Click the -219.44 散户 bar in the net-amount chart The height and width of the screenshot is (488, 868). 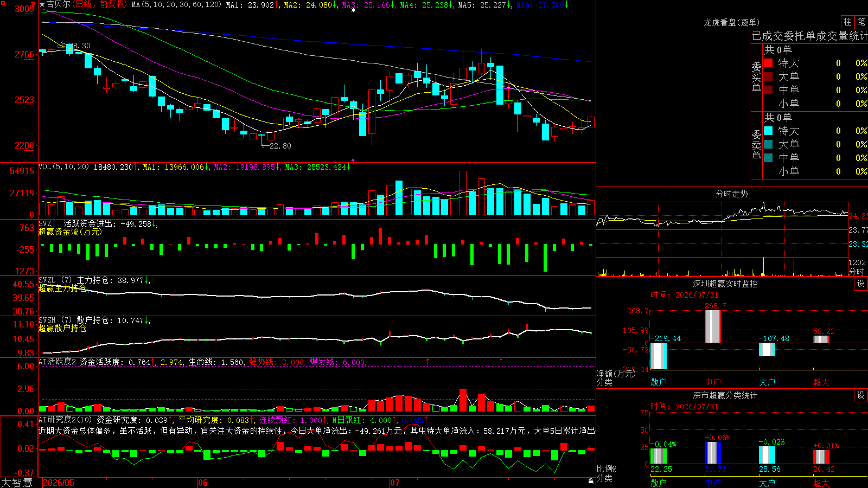658,356
